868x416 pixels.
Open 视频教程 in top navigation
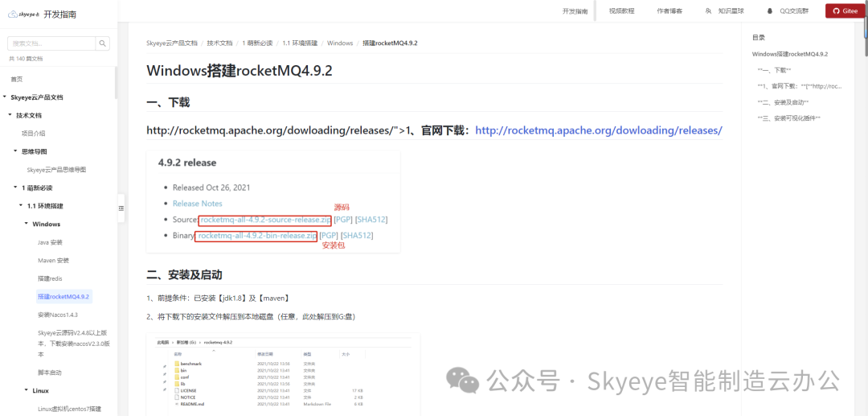(621, 11)
